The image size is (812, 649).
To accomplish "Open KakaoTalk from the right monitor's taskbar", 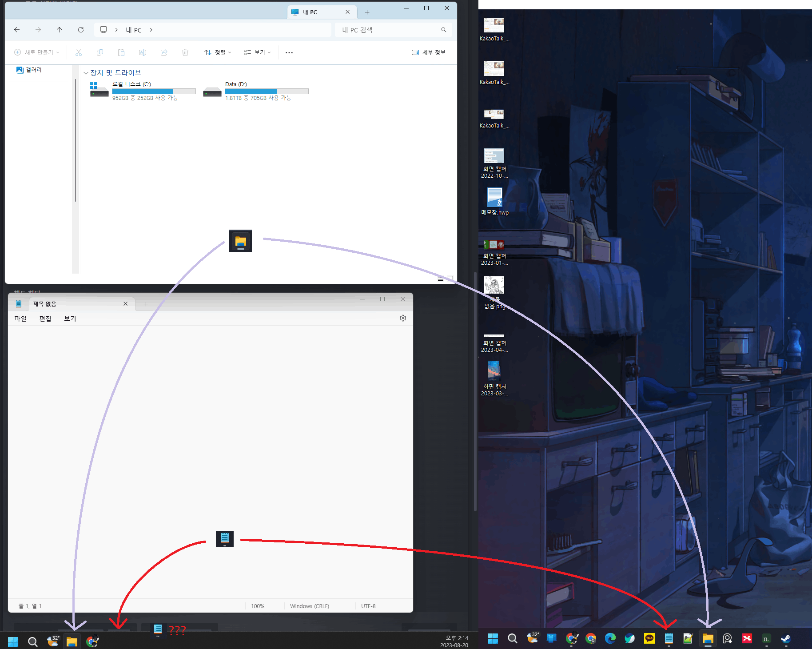I will point(649,638).
